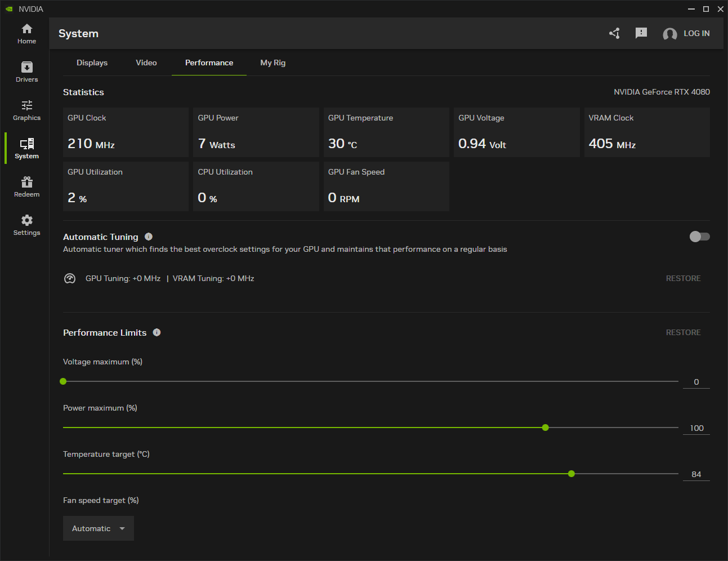Image resolution: width=728 pixels, height=561 pixels.
Task: Click the GPU Tuning: +0 MHz text
Action: 123,278
